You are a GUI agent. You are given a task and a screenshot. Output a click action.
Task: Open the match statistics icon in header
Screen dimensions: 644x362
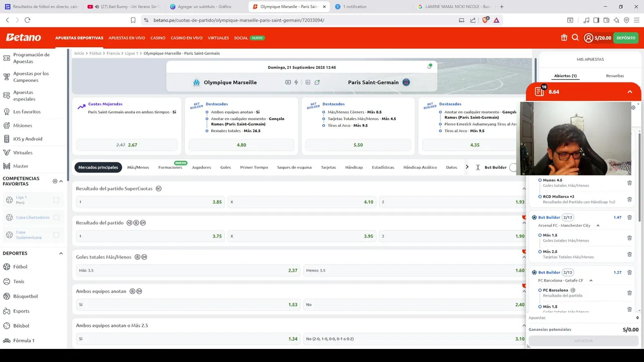click(x=308, y=82)
